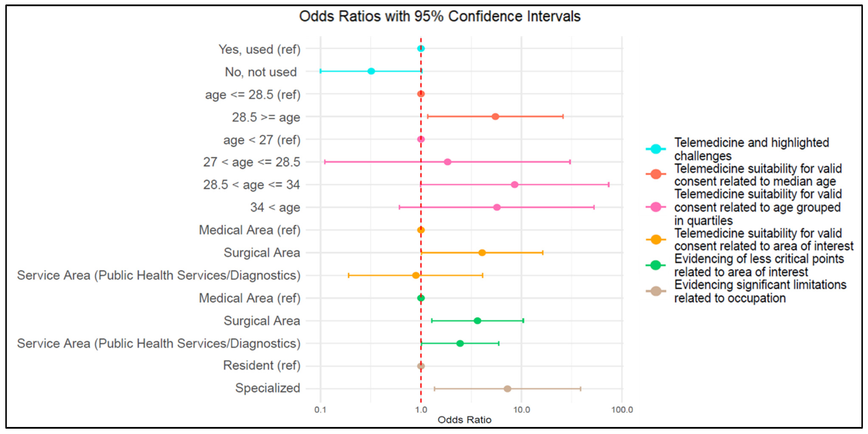Click the cyan data point for No, not used
The width and height of the screenshot is (868, 434).
click(x=371, y=71)
